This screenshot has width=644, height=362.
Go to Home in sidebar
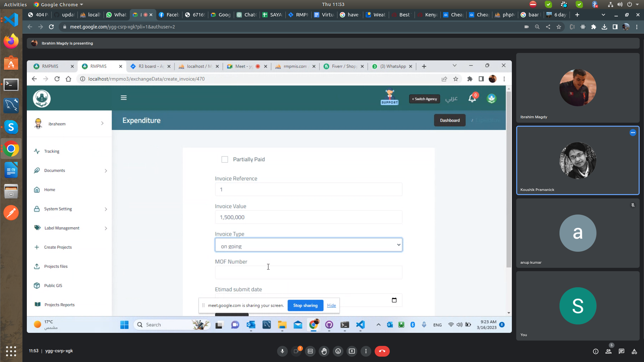pyautogui.click(x=50, y=190)
